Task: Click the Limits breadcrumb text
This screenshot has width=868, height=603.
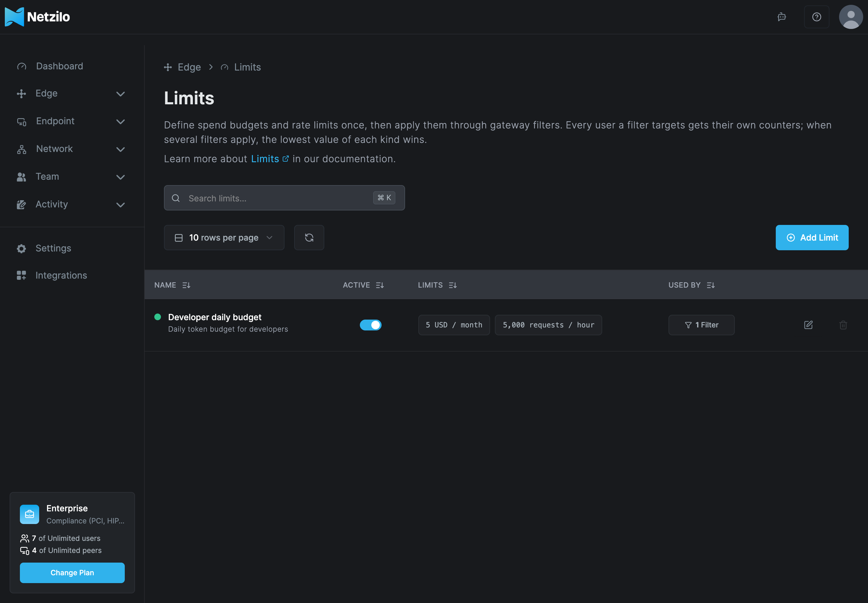Action: [x=247, y=67]
